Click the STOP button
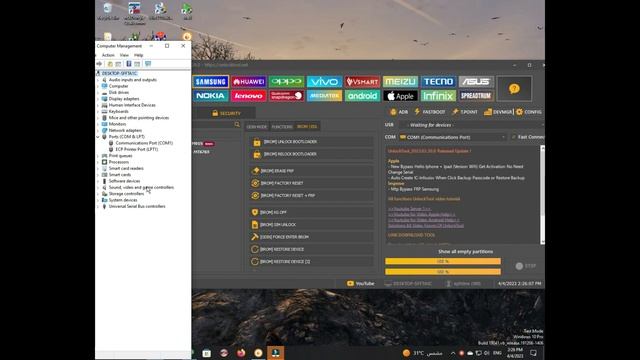640x360 pixels. click(x=526, y=266)
